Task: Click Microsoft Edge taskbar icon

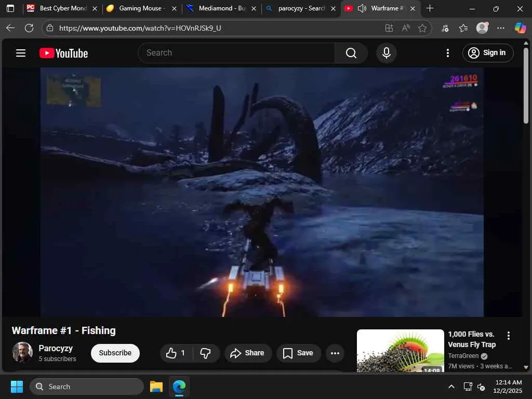Action: [179, 387]
